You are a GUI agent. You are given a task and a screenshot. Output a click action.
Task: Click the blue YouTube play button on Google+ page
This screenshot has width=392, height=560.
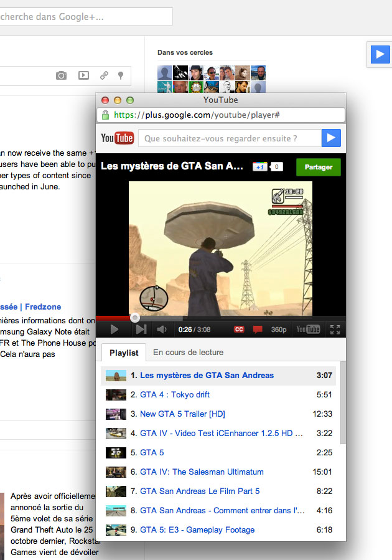pyautogui.click(x=380, y=54)
